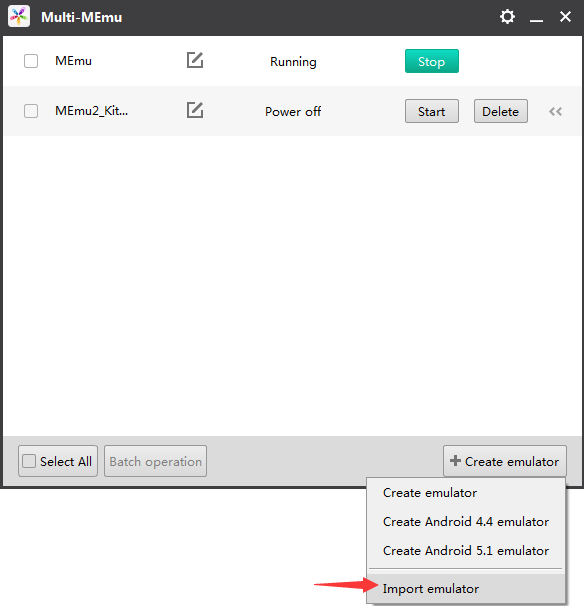
Task: Choose Create emulator from the menu
Action: (466, 493)
